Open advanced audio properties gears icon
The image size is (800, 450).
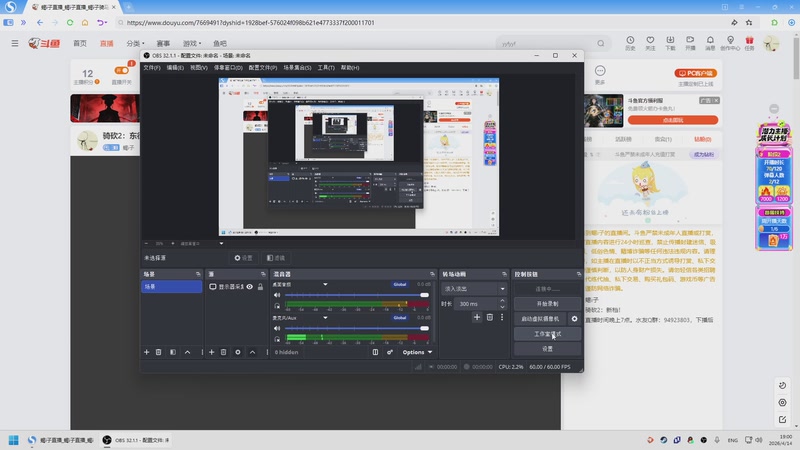(391, 352)
